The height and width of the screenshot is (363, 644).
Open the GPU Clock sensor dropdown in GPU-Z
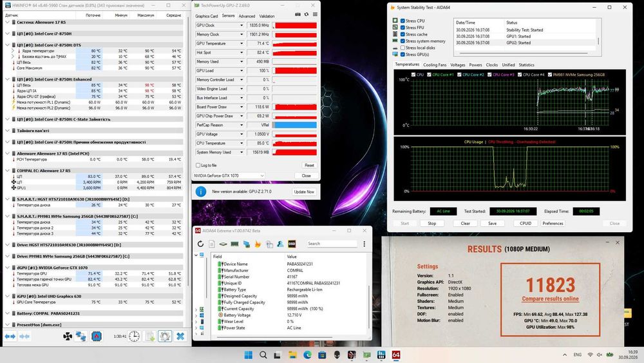point(241,26)
